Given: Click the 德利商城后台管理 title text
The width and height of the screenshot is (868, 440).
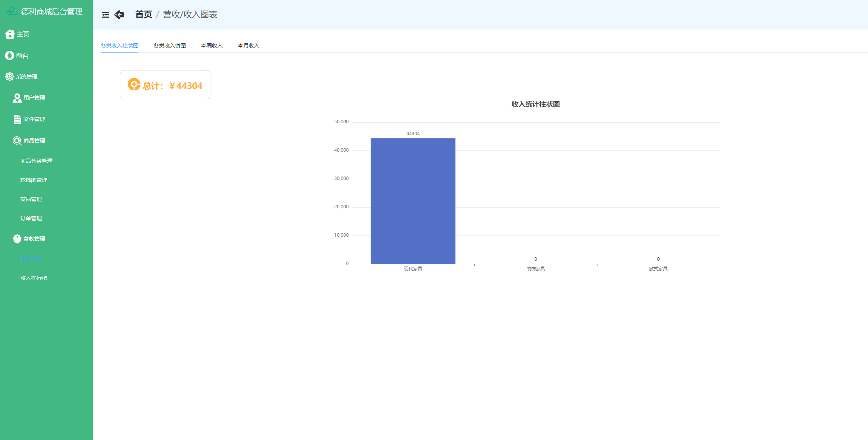Looking at the screenshot, I should click(x=52, y=11).
